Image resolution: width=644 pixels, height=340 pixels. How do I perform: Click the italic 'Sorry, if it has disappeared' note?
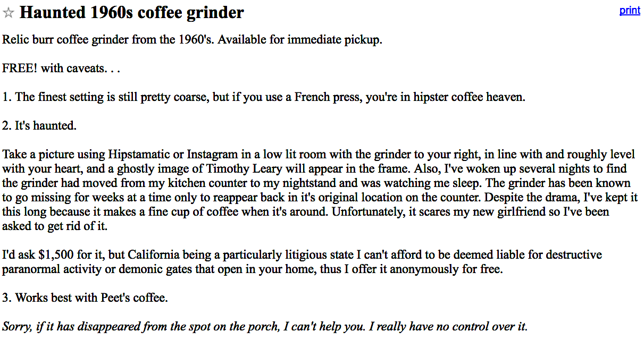tap(265, 326)
